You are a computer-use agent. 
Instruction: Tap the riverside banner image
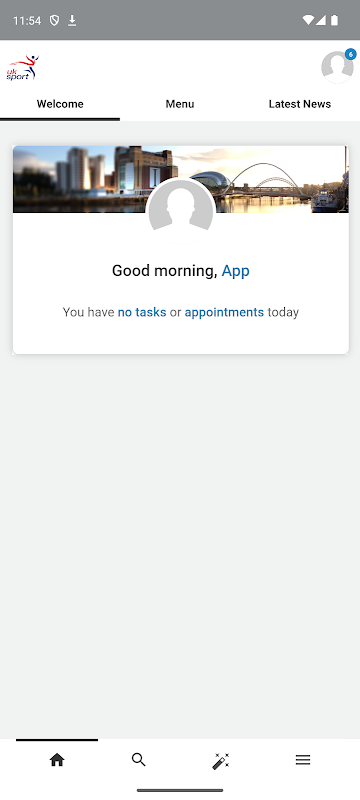181,179
